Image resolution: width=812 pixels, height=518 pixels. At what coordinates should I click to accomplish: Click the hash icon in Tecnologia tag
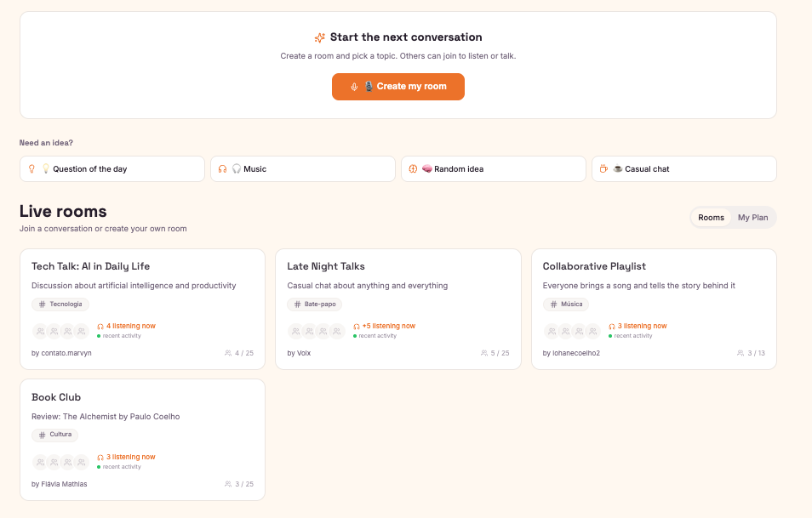pyautogui.click(x=42, y=305)
